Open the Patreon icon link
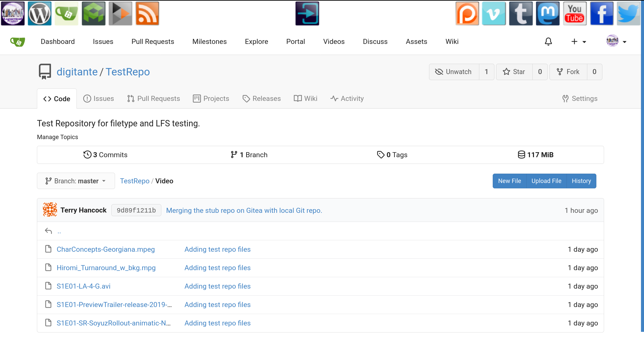 pos(467,13)
